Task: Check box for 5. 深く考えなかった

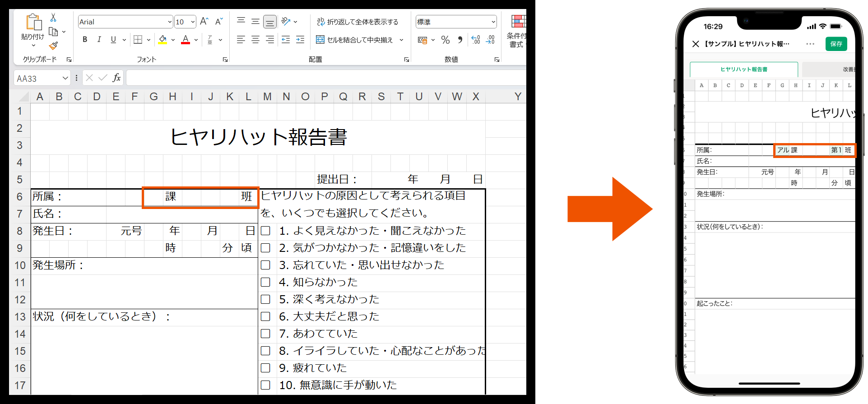Action: [265, 299]
